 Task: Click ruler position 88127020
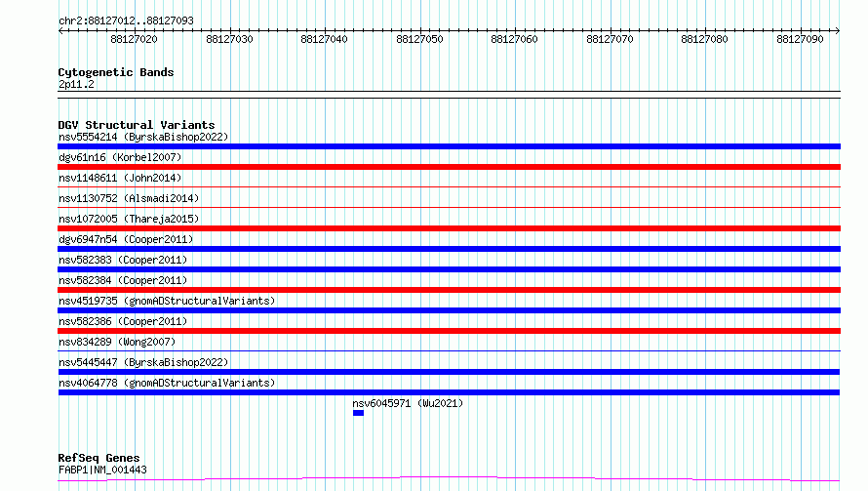(134, 39)
